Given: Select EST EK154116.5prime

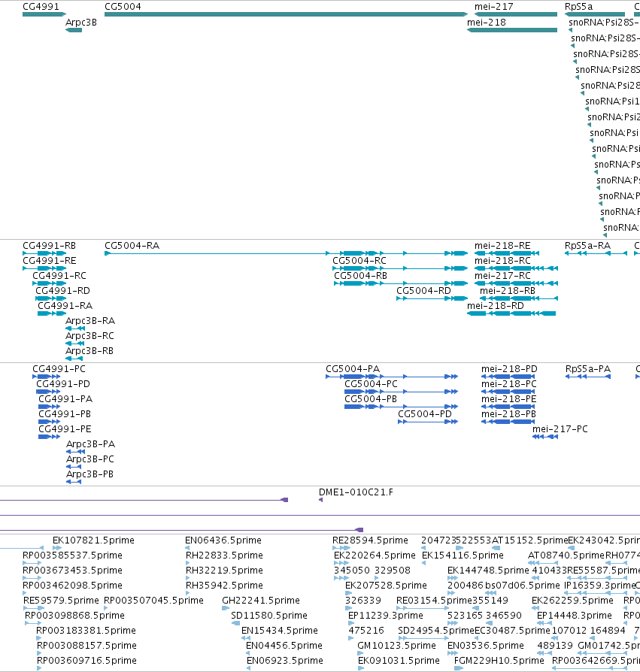Looking at the screenshot, I should tap(463, 555).
